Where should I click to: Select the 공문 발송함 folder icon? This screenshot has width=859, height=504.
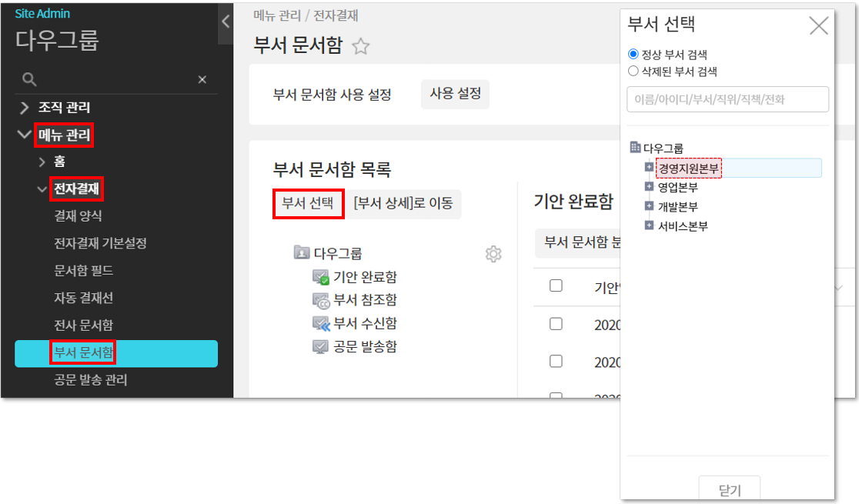pyautogui.click(x=320, y=346)
